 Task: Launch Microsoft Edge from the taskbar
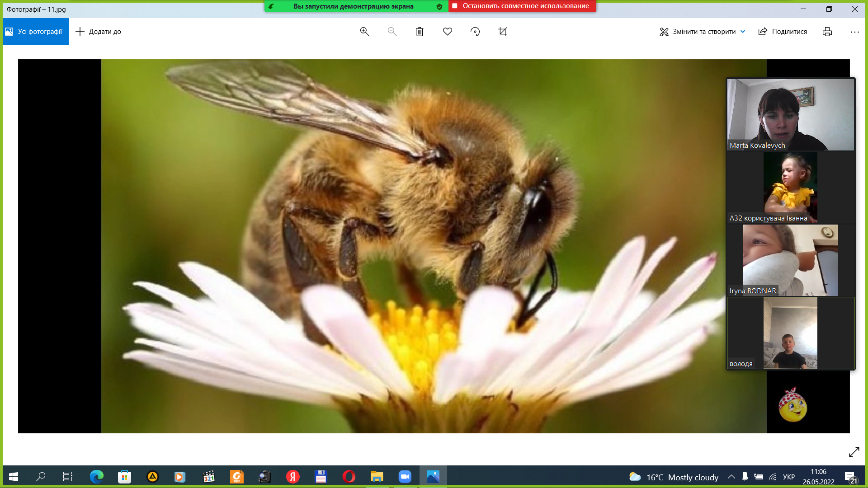(96, 477)
